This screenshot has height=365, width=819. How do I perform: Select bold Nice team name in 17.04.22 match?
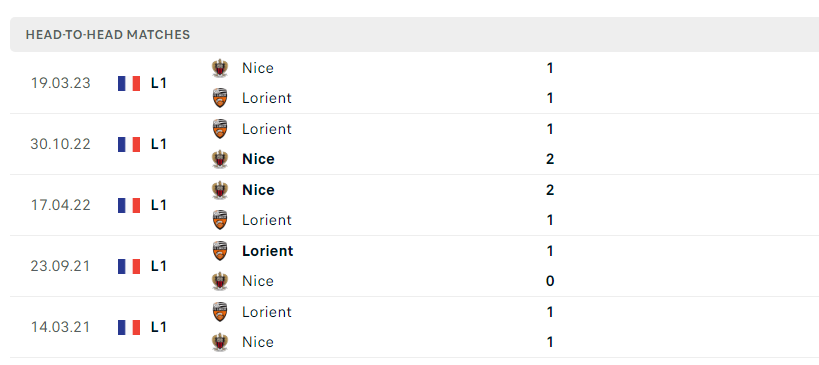[259, 190]
